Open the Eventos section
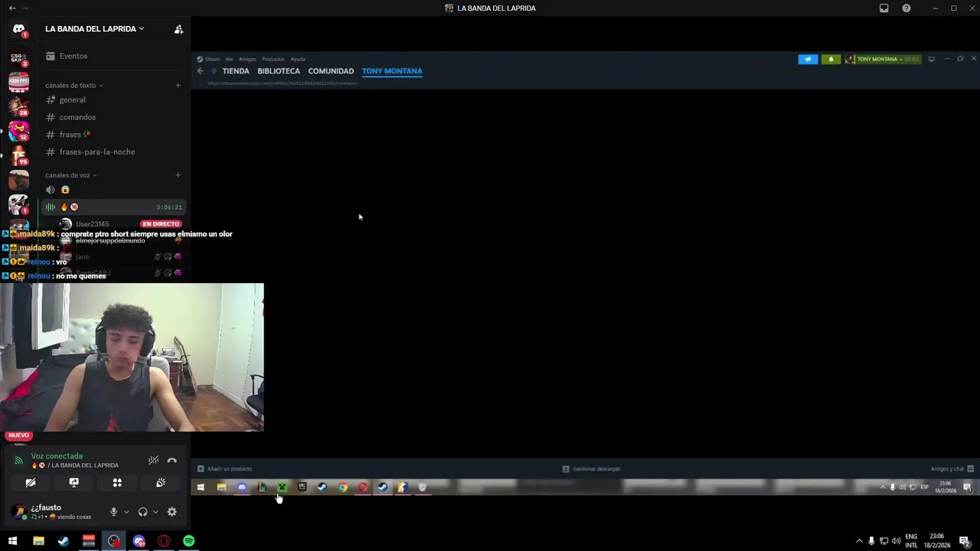Viewport: 980px width, 551px height. point(113,56)
